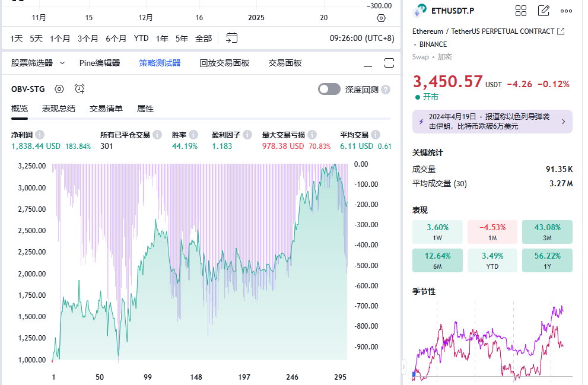Open OBV-STG strategy settings hexagon icon

click(59, 89)
